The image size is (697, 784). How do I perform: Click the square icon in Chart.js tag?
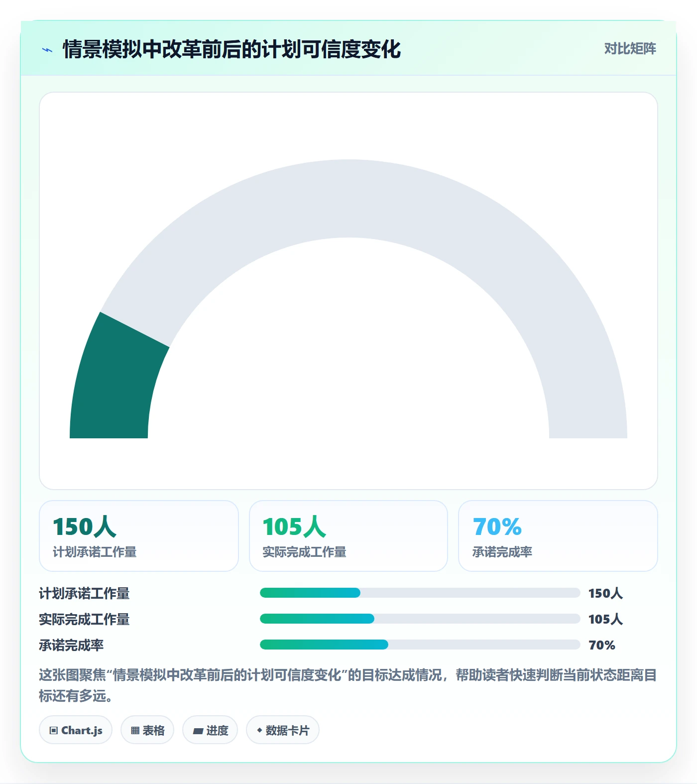pyautogui.click(x=54, y=731)
